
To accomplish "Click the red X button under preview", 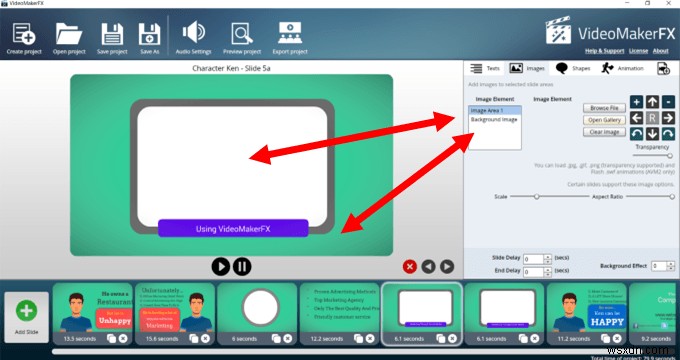I will [409, 266].
